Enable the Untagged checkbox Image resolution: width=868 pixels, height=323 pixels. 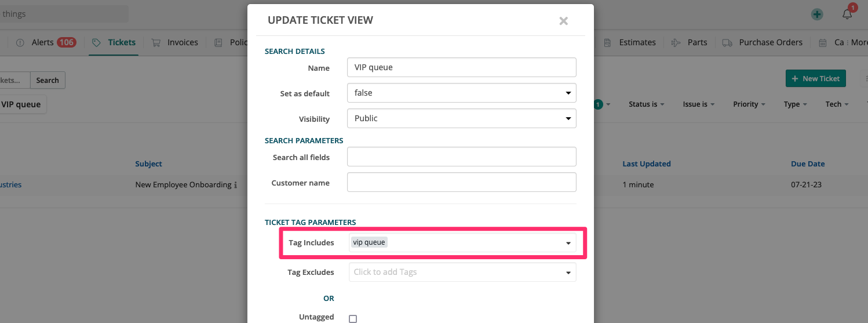click(353, 318)
